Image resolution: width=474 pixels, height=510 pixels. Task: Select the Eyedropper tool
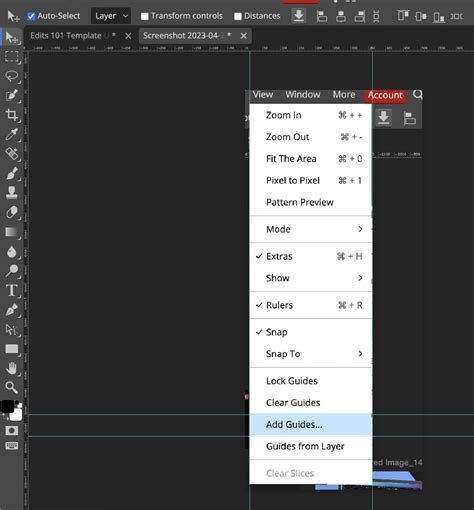(x=12, y=134)
